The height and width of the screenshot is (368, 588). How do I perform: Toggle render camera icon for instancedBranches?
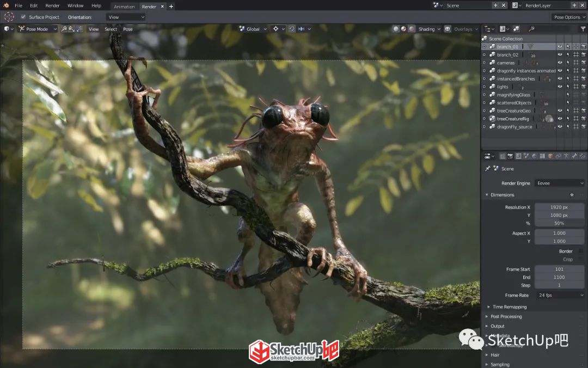(584, 79)
